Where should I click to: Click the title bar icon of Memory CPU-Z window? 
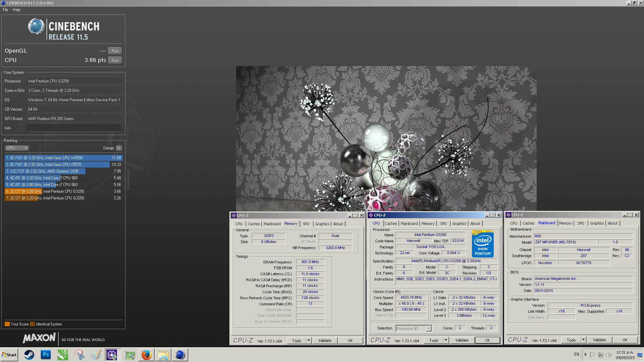tap(234, 216)
